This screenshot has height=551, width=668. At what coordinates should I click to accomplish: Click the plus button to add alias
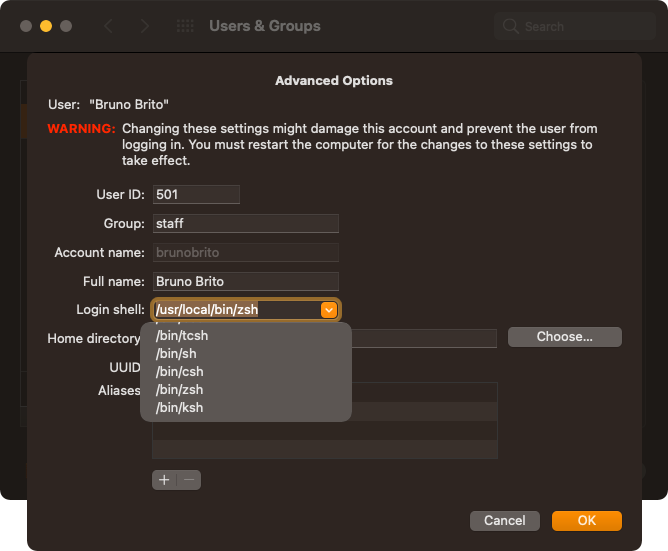pos(164,480)
